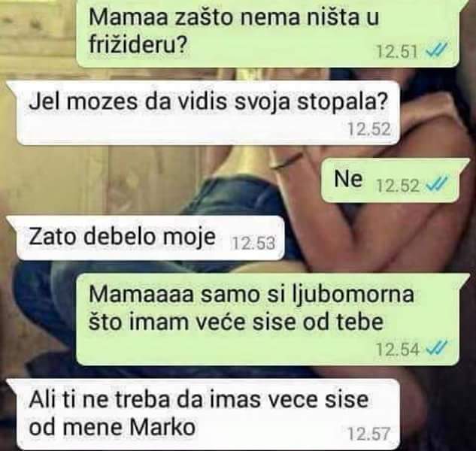Tap the blue checkmarks on the 12.54 message

(437, 349)
